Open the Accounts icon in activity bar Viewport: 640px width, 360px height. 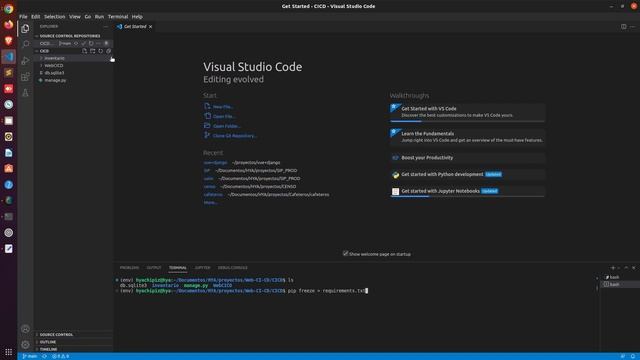[25, 329]
